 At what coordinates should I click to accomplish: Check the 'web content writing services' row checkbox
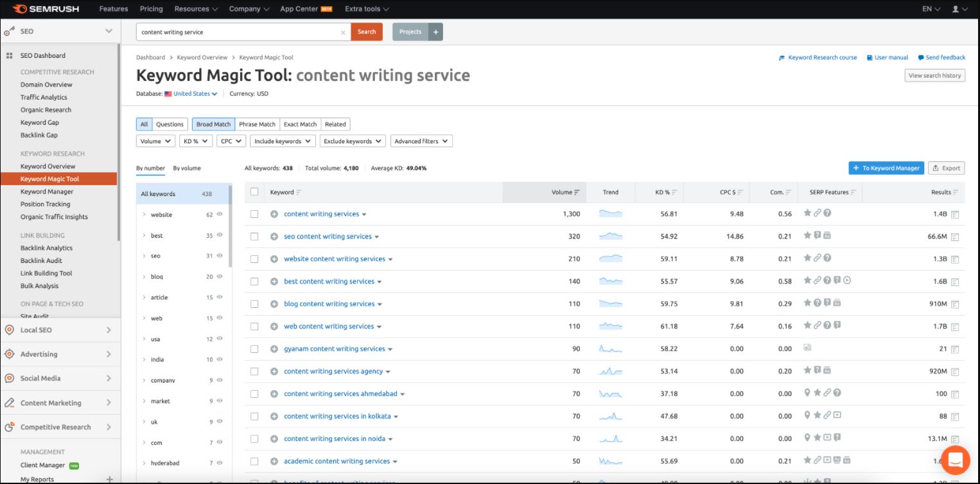click(254, 327)
